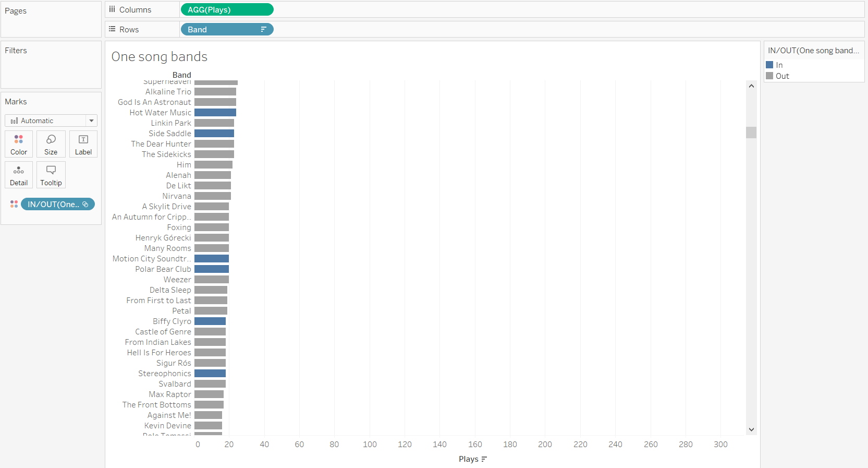This screenshot has height=468, width=868.
Task: Click the Foxing row label
Action: (x=179, y=227)
